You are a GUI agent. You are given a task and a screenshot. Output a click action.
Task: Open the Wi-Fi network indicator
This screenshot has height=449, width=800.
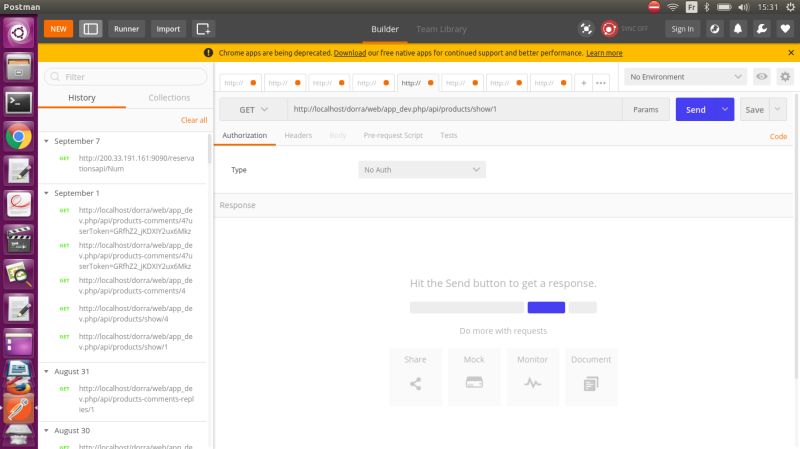click(x=672, y=7)
